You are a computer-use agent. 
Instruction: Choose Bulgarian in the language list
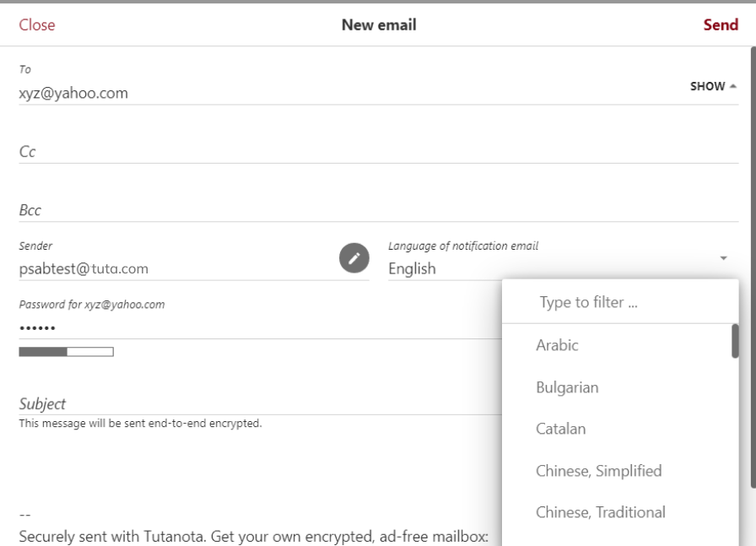(567, 387)
